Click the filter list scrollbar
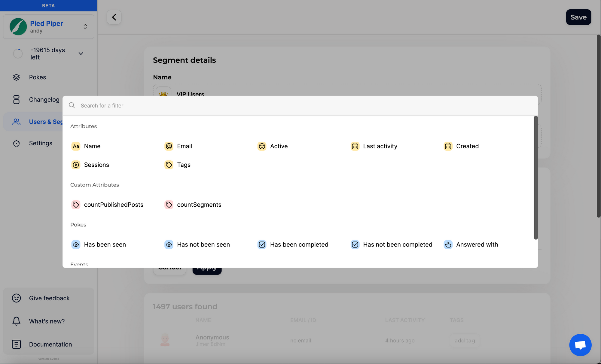 (x=535, y=178)
